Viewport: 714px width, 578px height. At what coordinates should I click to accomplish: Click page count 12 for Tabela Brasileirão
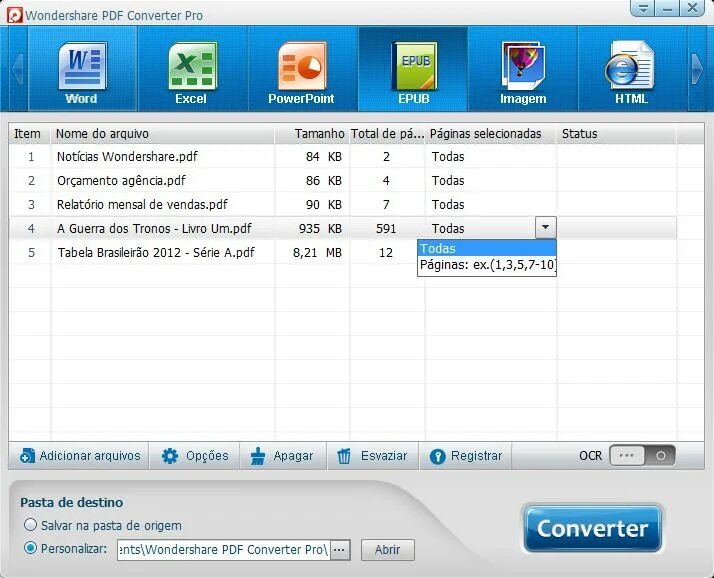pos(386,252)
